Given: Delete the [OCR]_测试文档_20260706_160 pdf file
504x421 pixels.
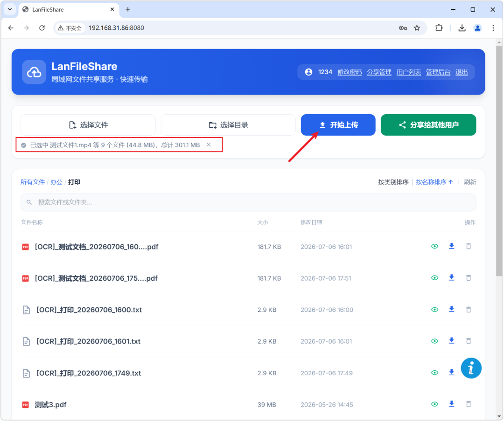Looking at the screenshot, I should (x=469, y=246).
